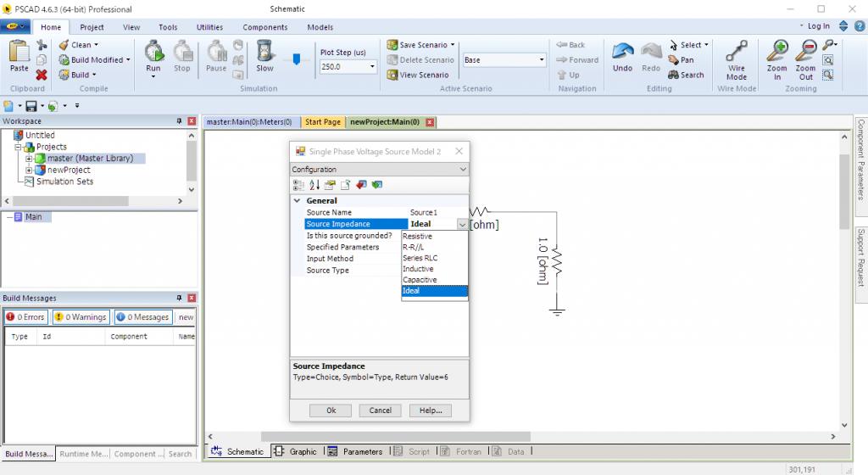Expand the newProject tree node
This screenshot has width=868, height=475.
[29, 170]
